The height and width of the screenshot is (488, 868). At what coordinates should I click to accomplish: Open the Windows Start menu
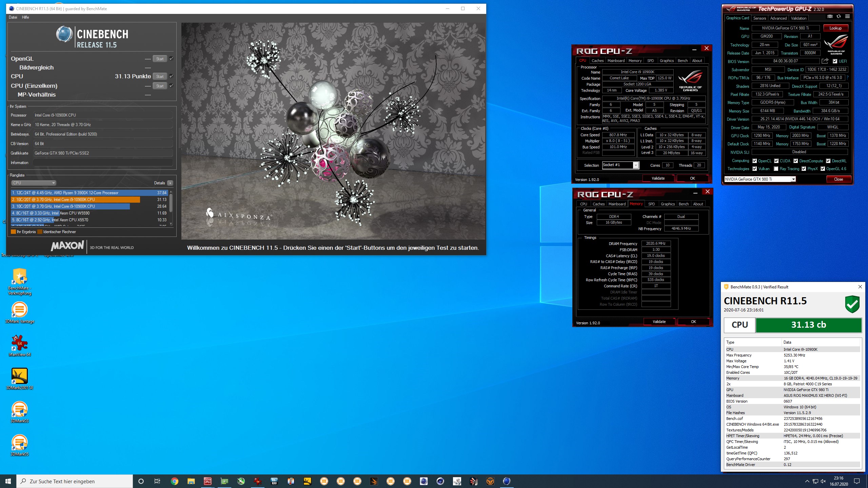coord(8,481)
